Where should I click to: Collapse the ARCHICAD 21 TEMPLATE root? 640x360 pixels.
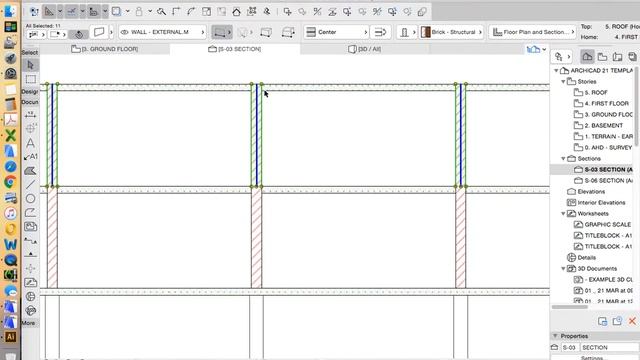pyautogui.click(x=556, y=71)
